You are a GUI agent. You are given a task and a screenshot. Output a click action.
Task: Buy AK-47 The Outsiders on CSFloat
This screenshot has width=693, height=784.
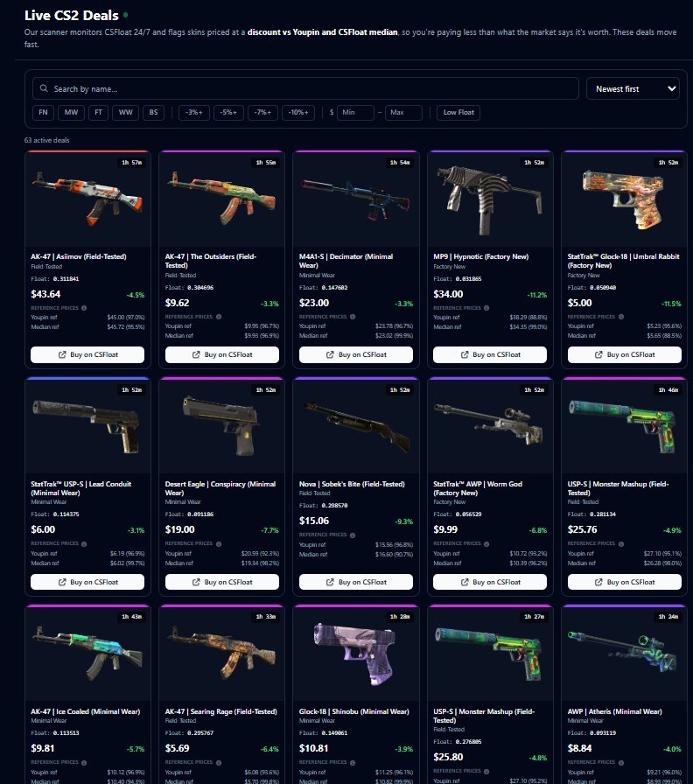(x=222, y=354)
